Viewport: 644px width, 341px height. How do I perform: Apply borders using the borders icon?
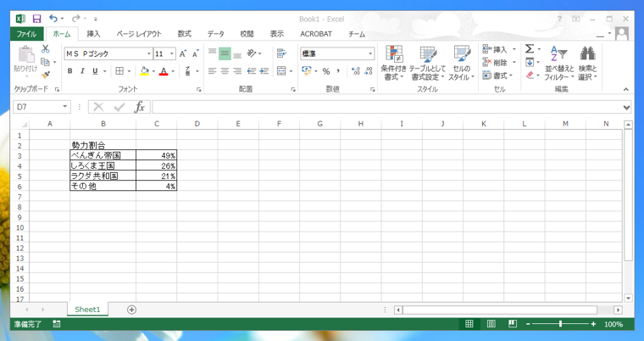click(119, 71)
